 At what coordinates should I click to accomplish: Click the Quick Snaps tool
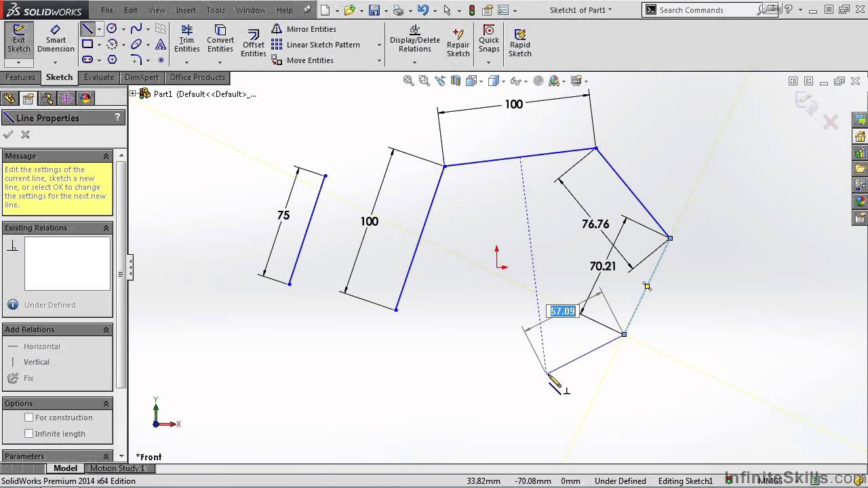(x=489, y=39)
